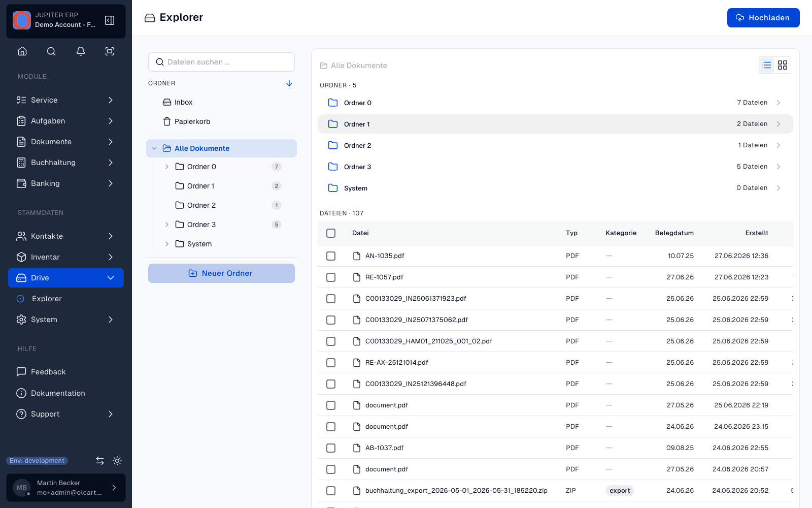Switch to list view icon
The height and width of the screenshot is (508, 812).
[x=766, y=65]
